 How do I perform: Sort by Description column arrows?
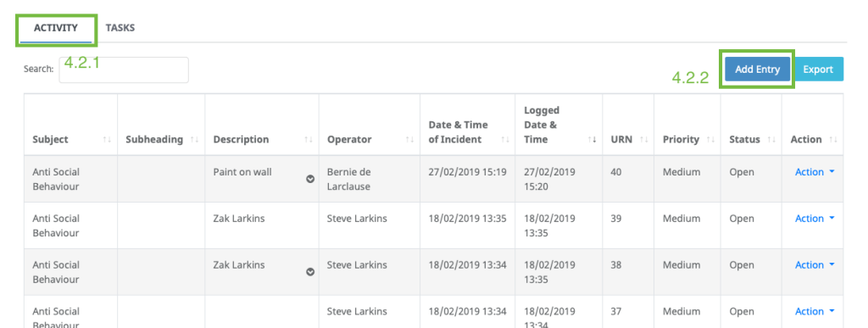click(x=309, y=140)
